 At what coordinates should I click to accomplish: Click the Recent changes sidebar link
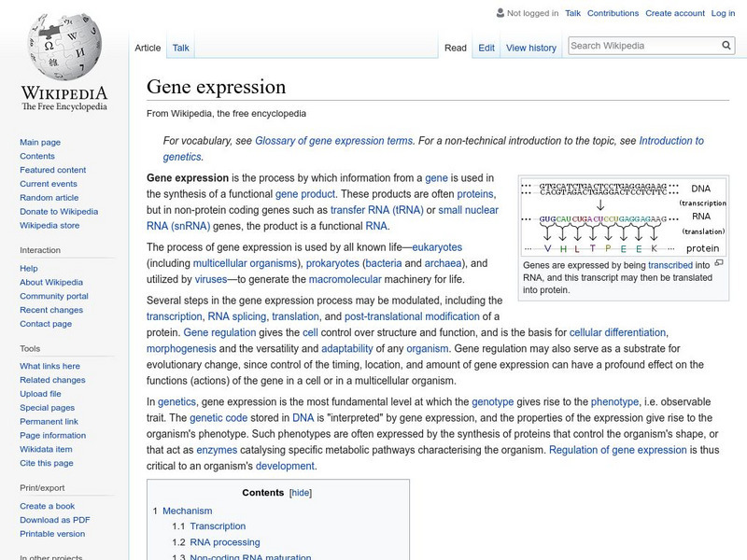[x=51, y=310]
